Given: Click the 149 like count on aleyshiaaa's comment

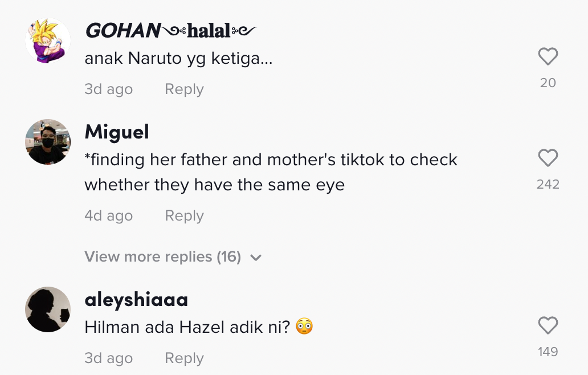Looking at the screenshot, I should point(548,352).
